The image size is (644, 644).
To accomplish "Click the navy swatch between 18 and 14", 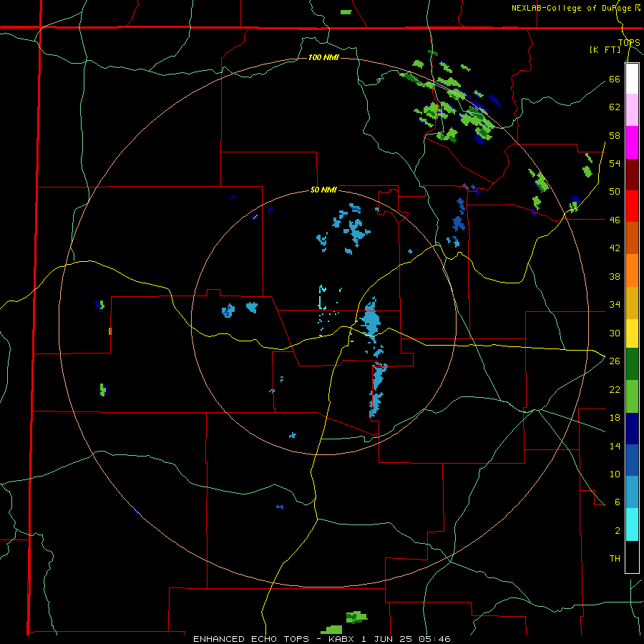I will tap(632, 429).
